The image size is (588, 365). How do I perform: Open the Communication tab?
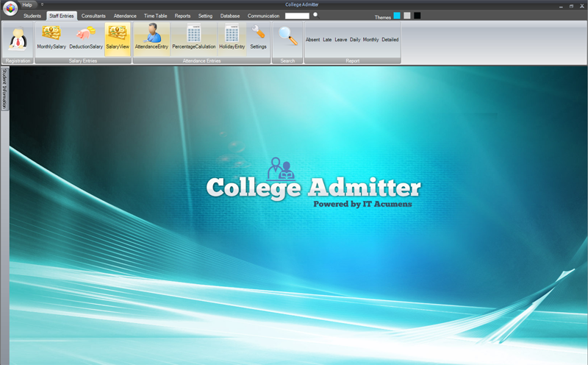tap(263, 15)
